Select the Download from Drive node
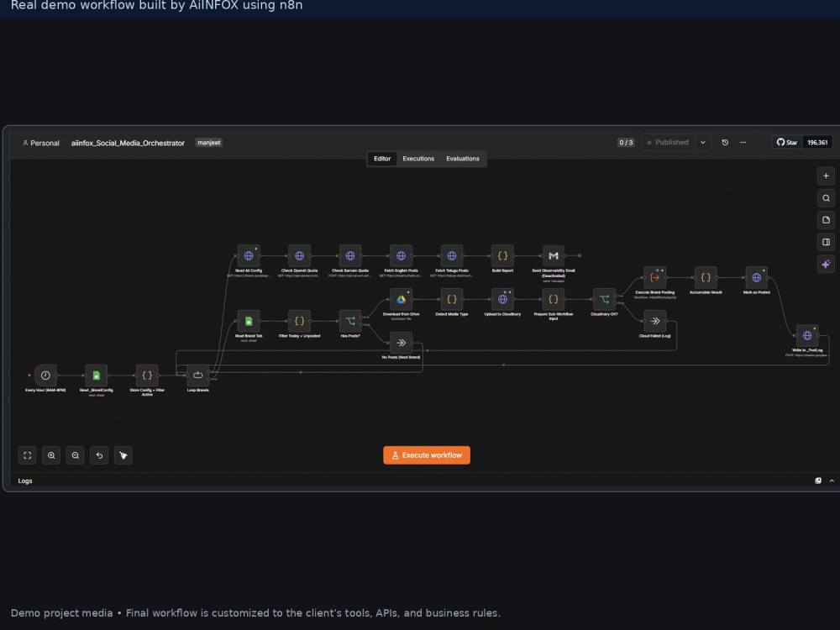Viewport: 840px width, 630px height. 401,300
